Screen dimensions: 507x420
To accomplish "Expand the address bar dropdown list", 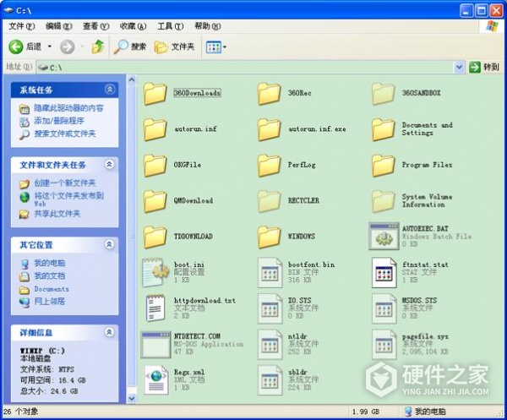I will pyautogui.click(x=459, y=68).
